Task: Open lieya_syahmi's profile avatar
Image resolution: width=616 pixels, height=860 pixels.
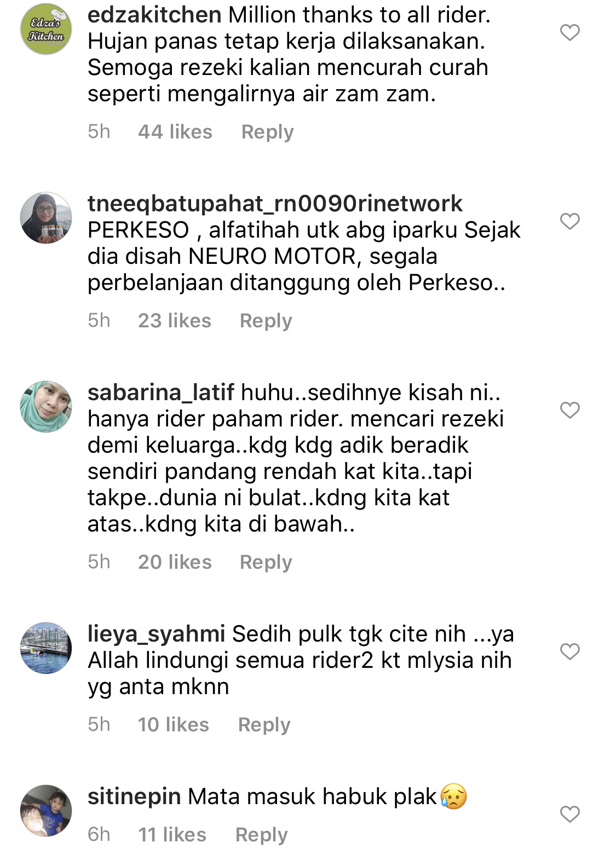Action: (x=46, y=648)
